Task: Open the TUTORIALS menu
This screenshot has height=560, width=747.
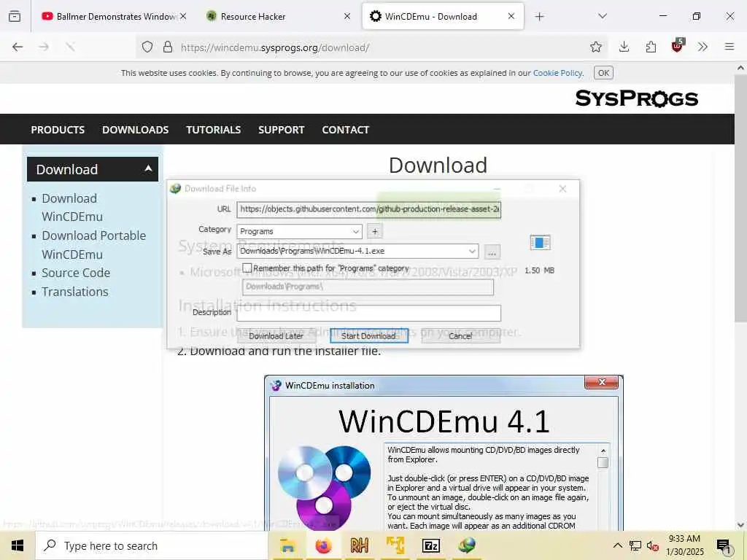Action: 214,130
